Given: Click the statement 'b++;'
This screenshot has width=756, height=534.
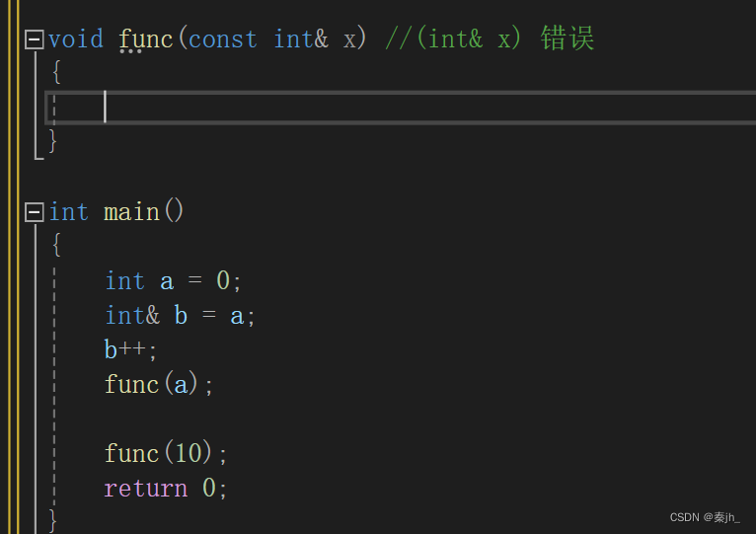Looking at the screenshot, I should tap(130, 349).
